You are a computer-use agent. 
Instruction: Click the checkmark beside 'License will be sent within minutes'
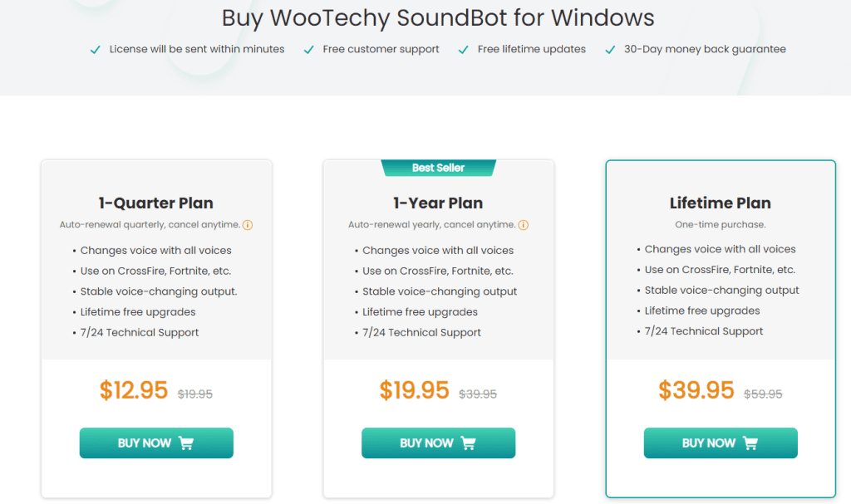95,50
